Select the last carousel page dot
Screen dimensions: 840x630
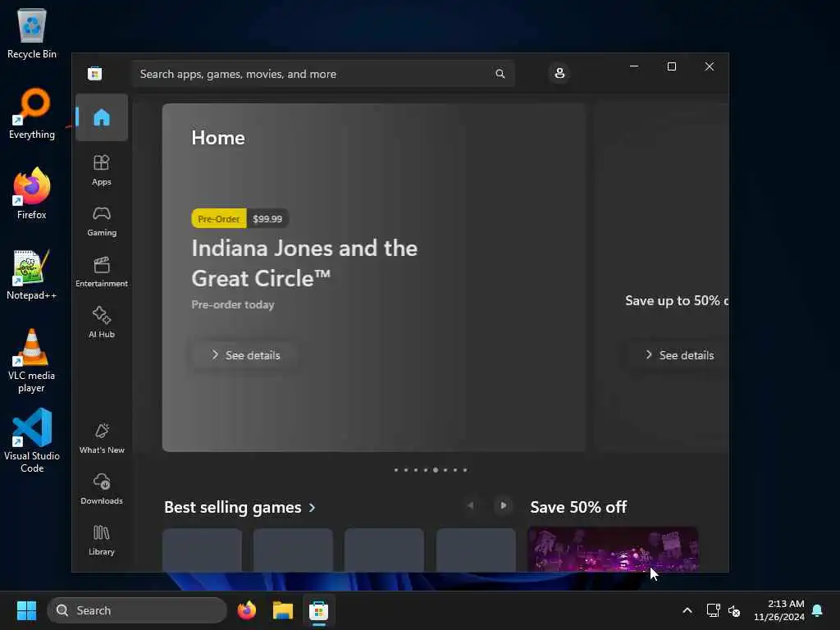click(x=465, y=470)
